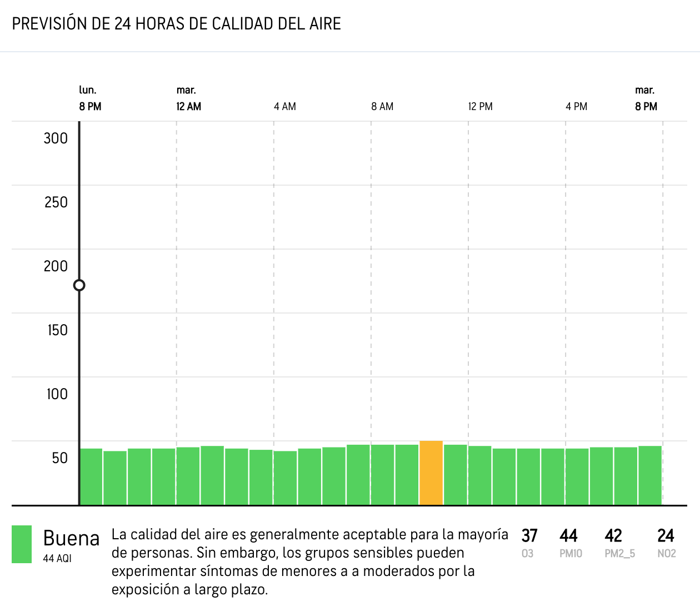
Task: Click the last green bar before mar. 8 PM
Action: (650, 475)
